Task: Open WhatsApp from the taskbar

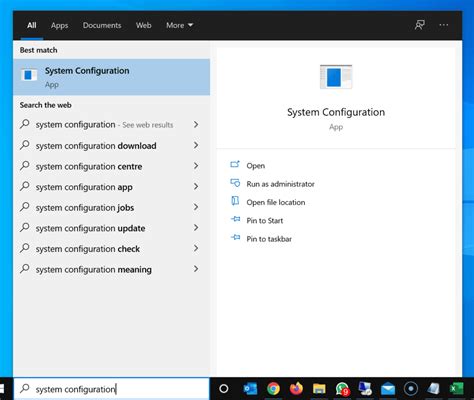Action: click(x=342, y=389)
